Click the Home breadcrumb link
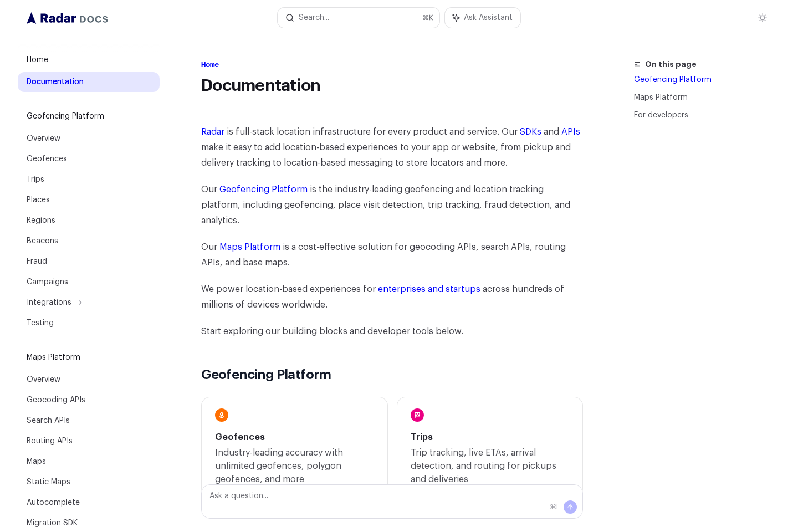This screenshot has width=798, height=532. click(210, 65)
